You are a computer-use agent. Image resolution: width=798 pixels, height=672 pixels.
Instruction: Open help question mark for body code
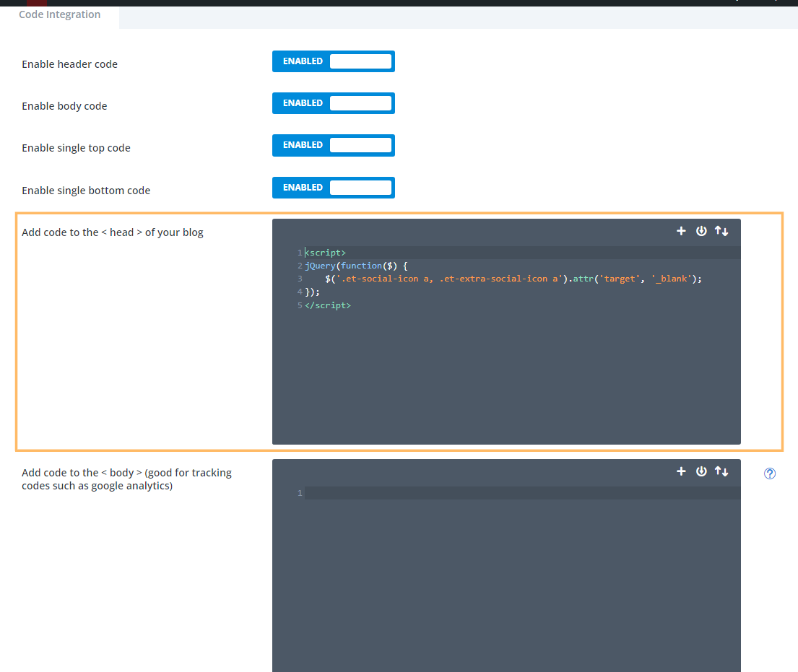770,474
